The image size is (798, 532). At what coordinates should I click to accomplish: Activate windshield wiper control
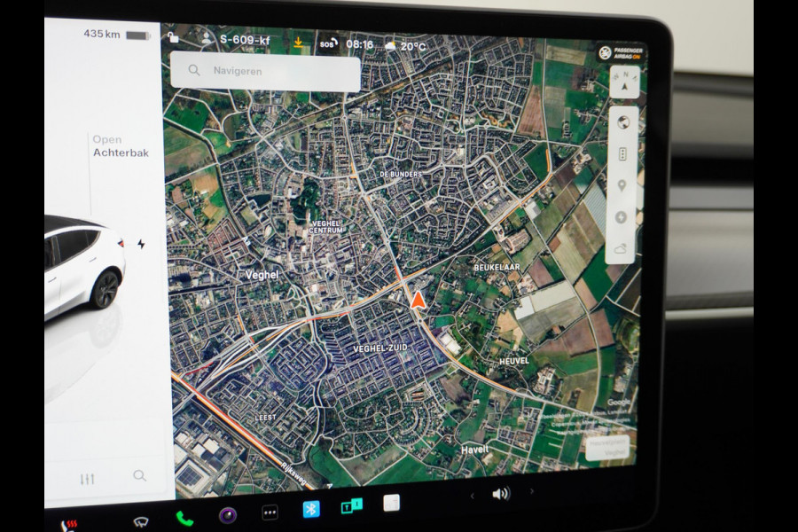coord(140,521)
